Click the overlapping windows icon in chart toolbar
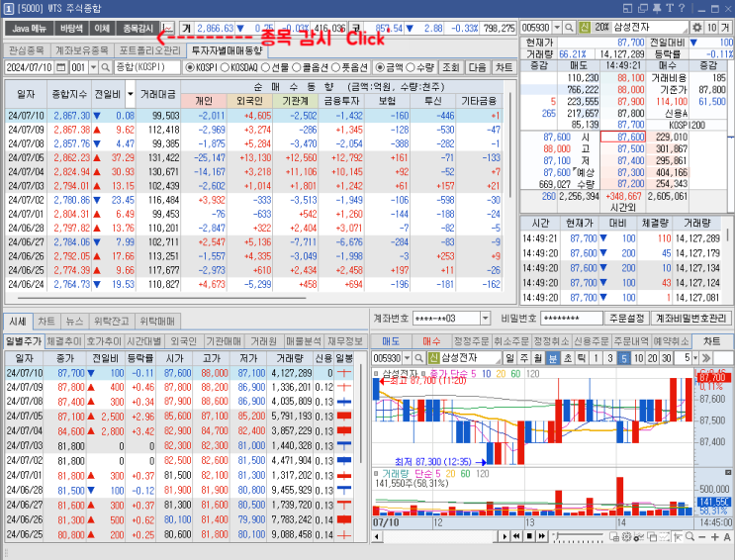Image resolution: width=735 pixels, height=560 pixels. point(652,536)
